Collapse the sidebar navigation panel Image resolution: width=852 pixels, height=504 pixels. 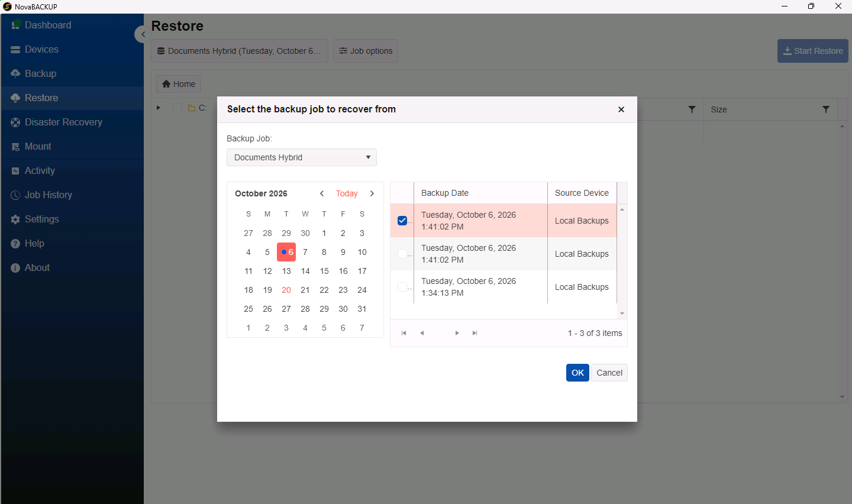pos(142,34)
